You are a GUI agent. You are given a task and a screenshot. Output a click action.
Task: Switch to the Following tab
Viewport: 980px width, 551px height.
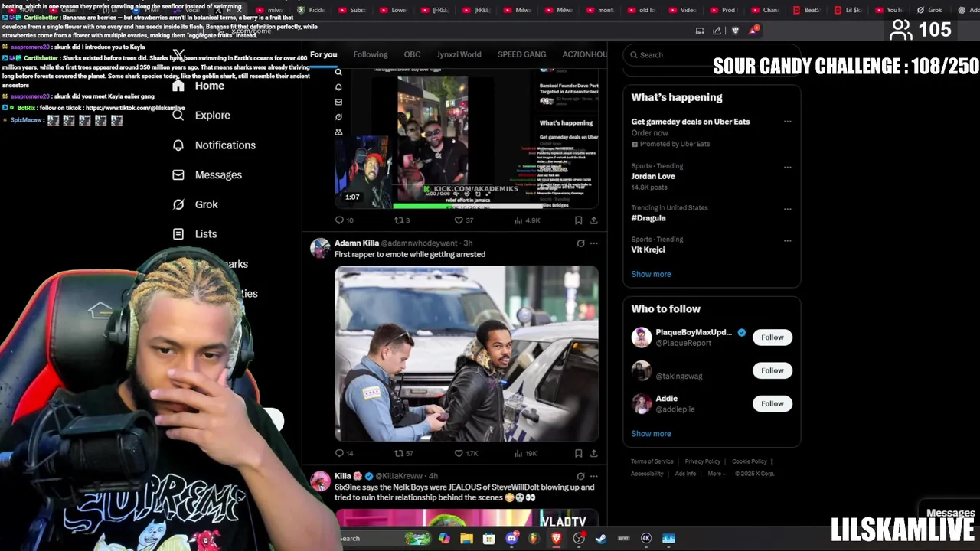(x=371, y=54)
